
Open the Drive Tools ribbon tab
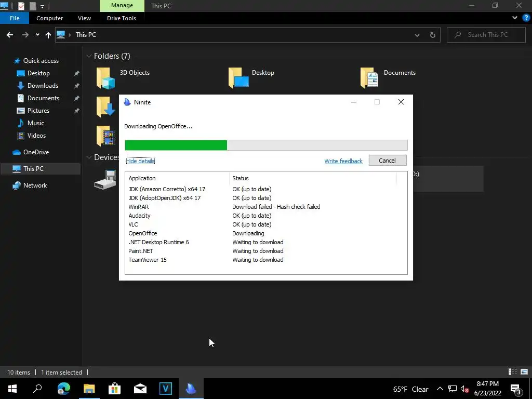[x=122, y=18]
